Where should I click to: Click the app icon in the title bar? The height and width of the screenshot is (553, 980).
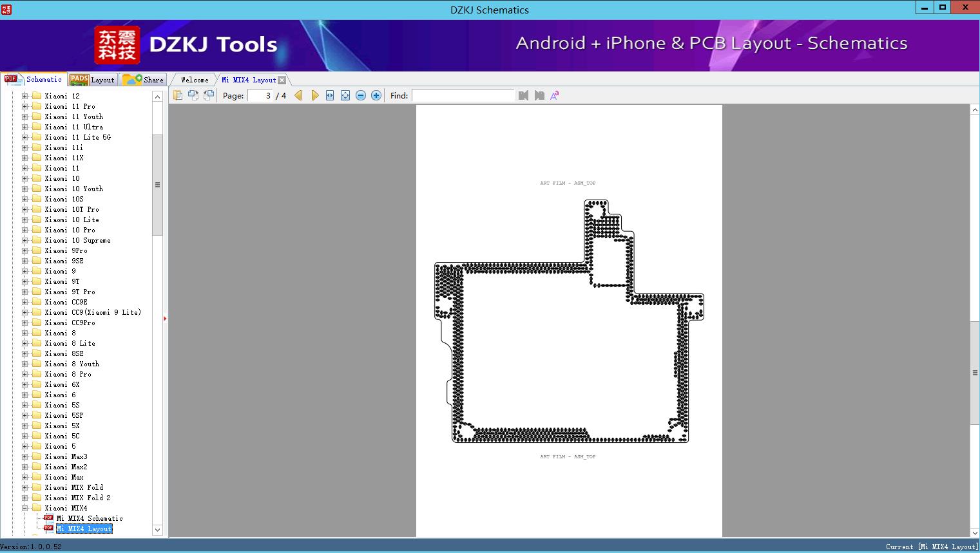tap(6, 9)
